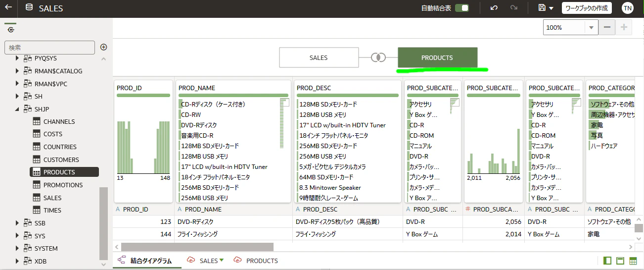Viewport: 644px width, 270px height.
Task: Show the data panel layout icon
Action: (x=607, y=261)
